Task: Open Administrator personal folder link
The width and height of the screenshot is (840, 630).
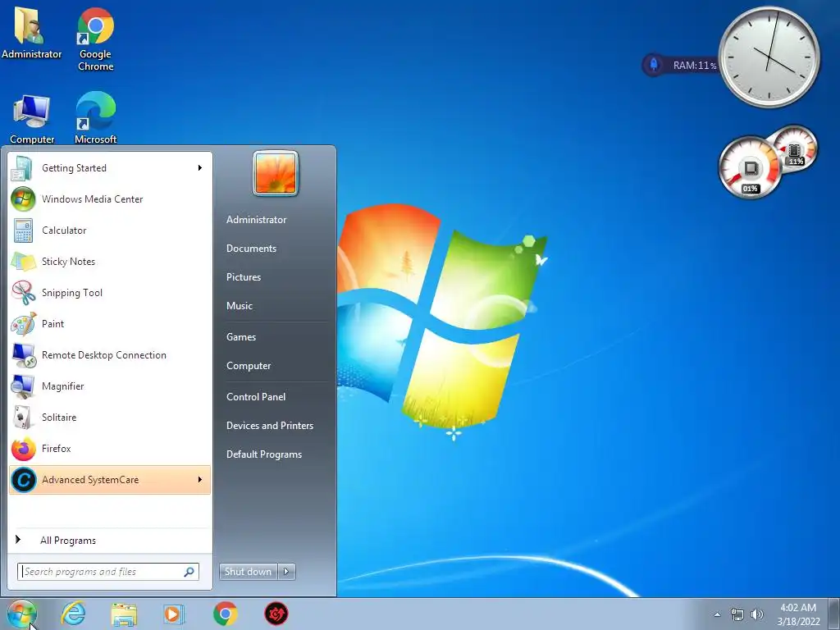Action: click(256, 220)
